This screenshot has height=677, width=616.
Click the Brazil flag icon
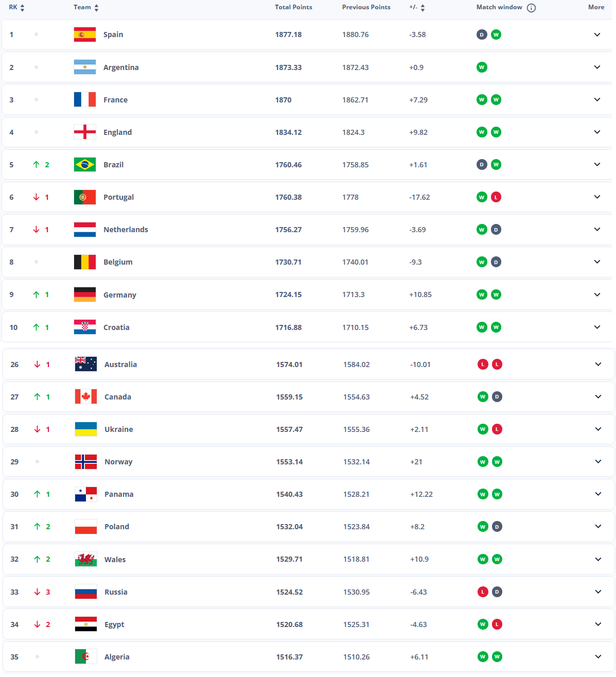[85, 165]
